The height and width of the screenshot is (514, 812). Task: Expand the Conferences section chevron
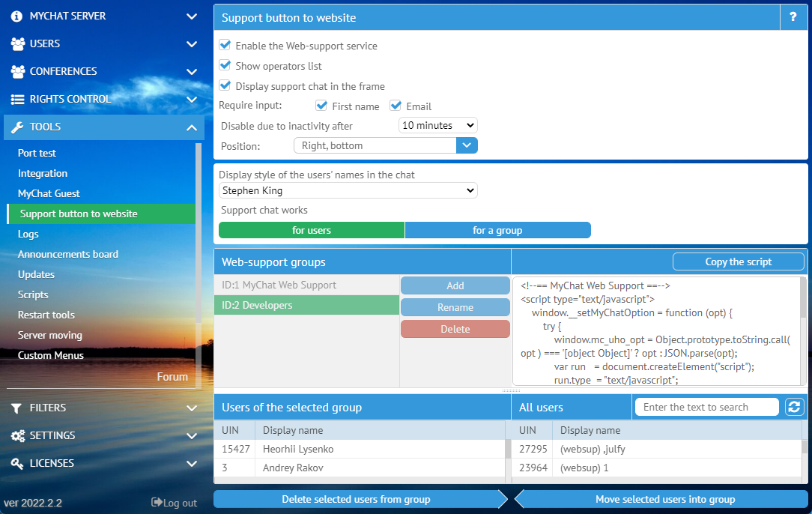click(x=192, y=71)
